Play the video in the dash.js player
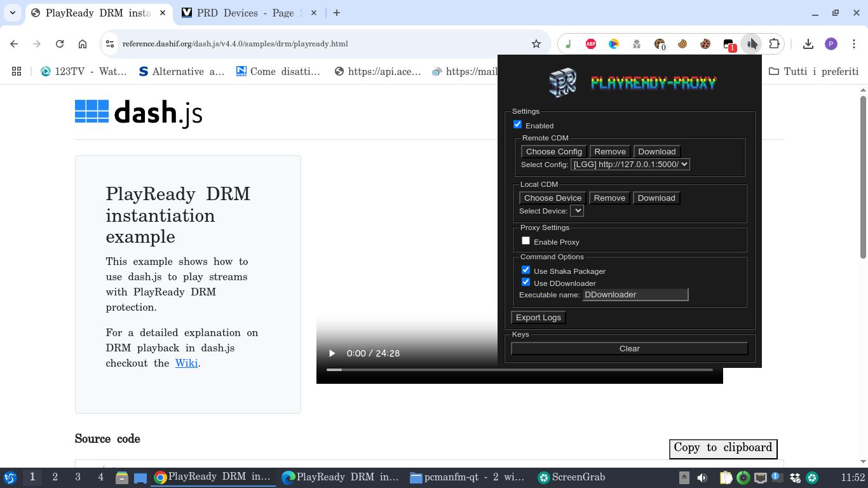 click(x=331, y=353)
